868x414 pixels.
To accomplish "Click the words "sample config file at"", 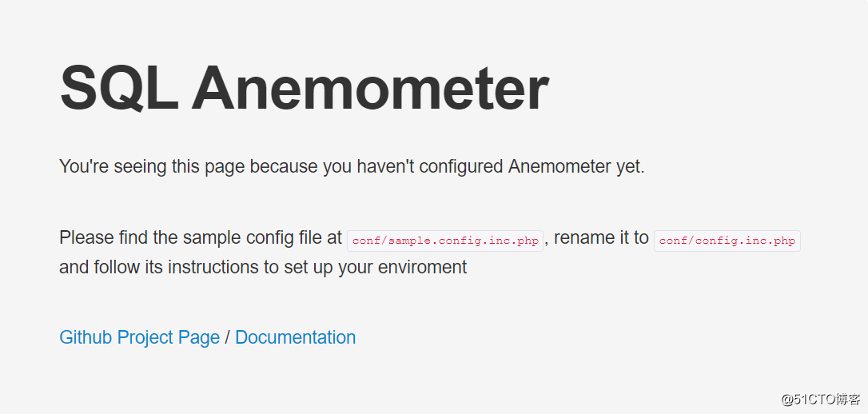I will [262, 237].
